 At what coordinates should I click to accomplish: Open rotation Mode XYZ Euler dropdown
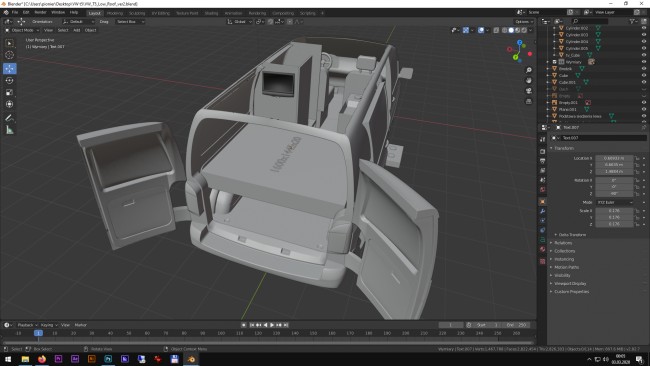tap(615, 202)
